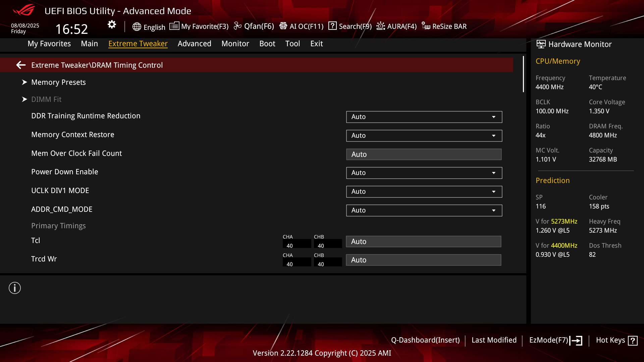Open My Favorite(F3) list icon
644x362 pixels.
point(174,26)
